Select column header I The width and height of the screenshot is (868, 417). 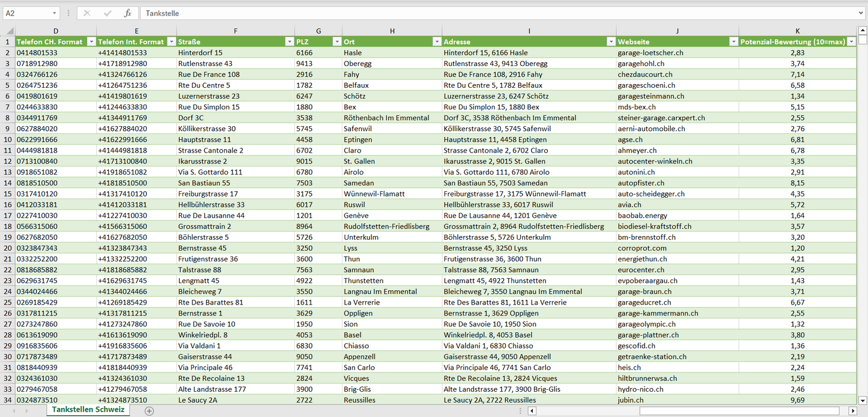coord(529,31)
